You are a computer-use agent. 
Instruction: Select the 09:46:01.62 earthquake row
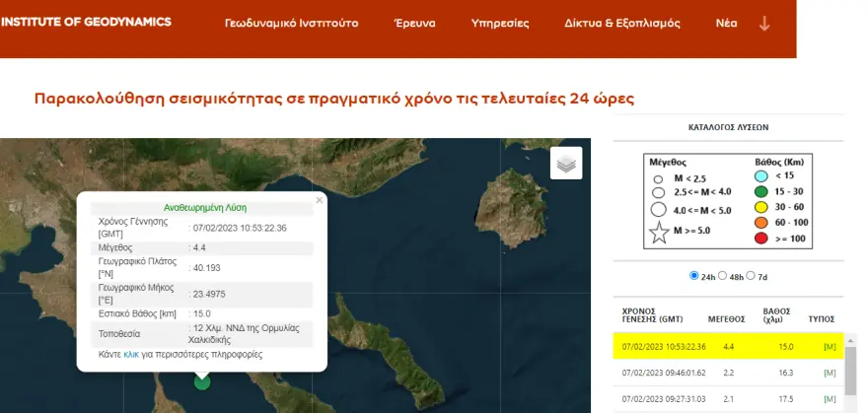[728, 375]
